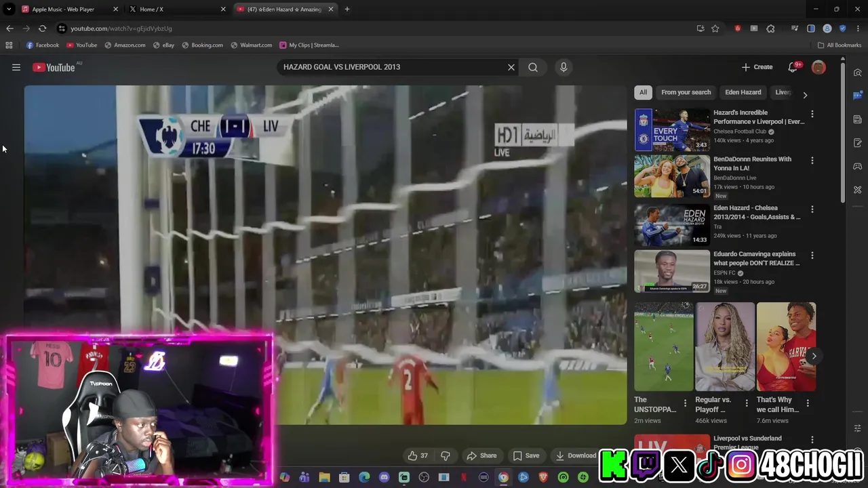Show next Shorts with right arrow
The height and width of the screenshot is (488, 868).
coord(814,356)
